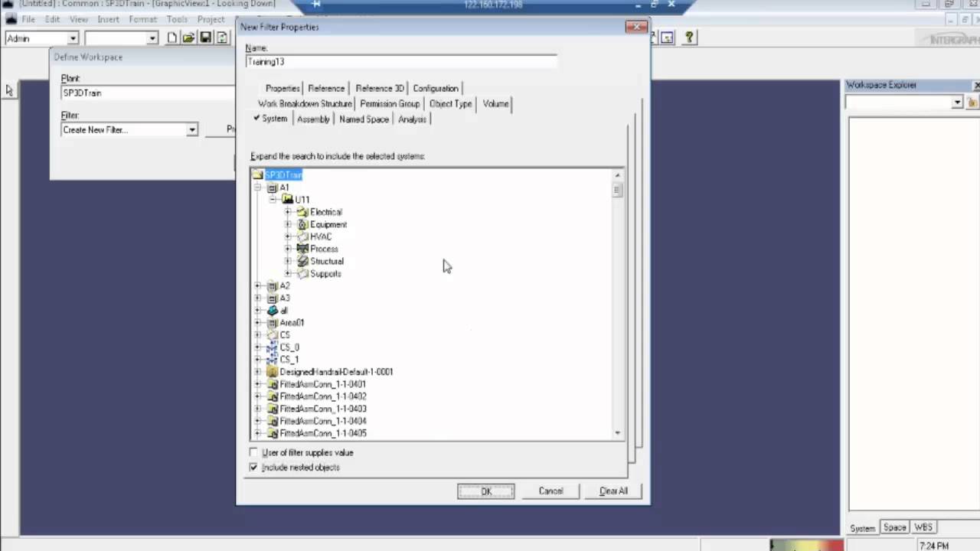Click the tree scrollbar up arrow
The image size is (980, 551).
tap(617, 175)
